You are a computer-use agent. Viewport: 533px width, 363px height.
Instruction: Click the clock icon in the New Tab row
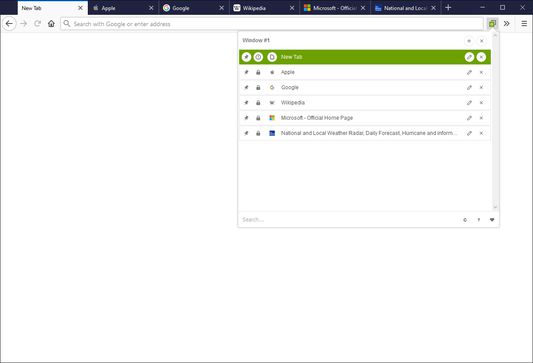click(258, 57)
